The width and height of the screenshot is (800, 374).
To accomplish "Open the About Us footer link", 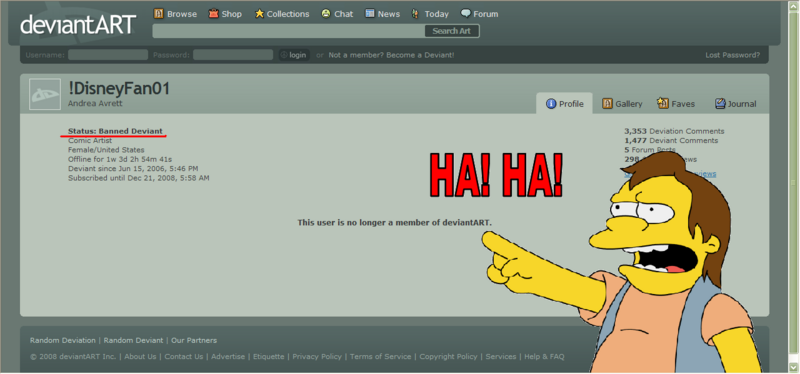I will pos(140,357).
